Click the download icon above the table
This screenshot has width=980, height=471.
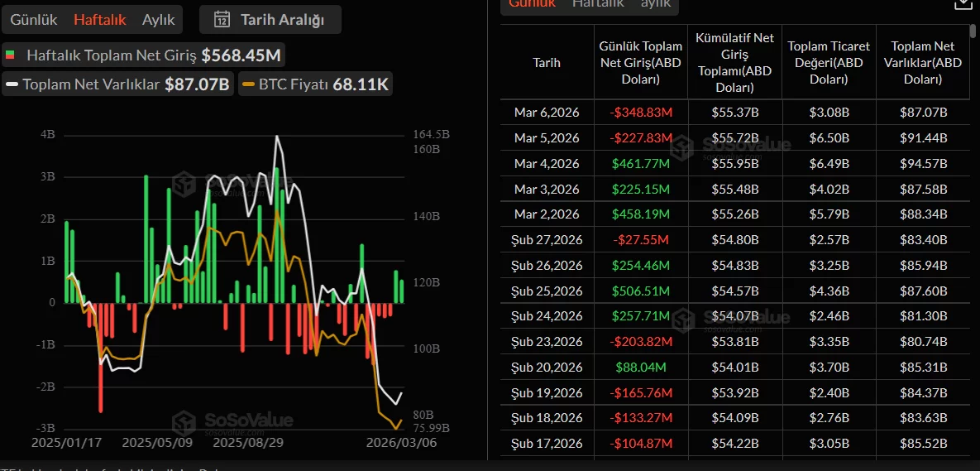[x=963, y=4]
